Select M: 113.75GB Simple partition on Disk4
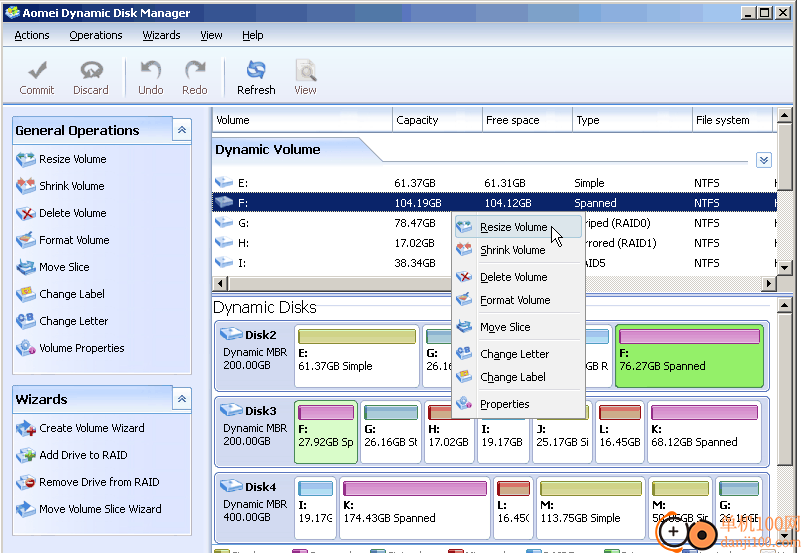804x553 pixels. point(590,508)
